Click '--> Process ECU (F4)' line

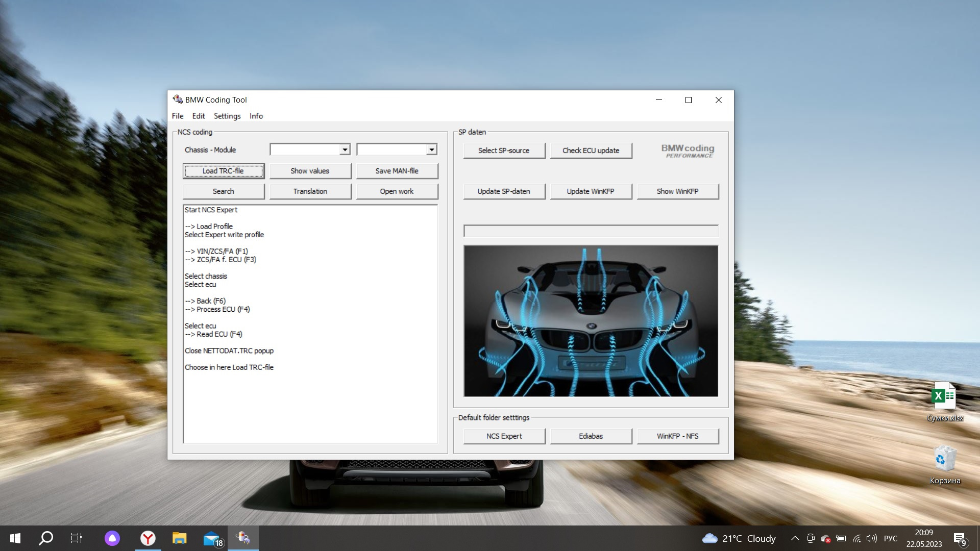217,309
